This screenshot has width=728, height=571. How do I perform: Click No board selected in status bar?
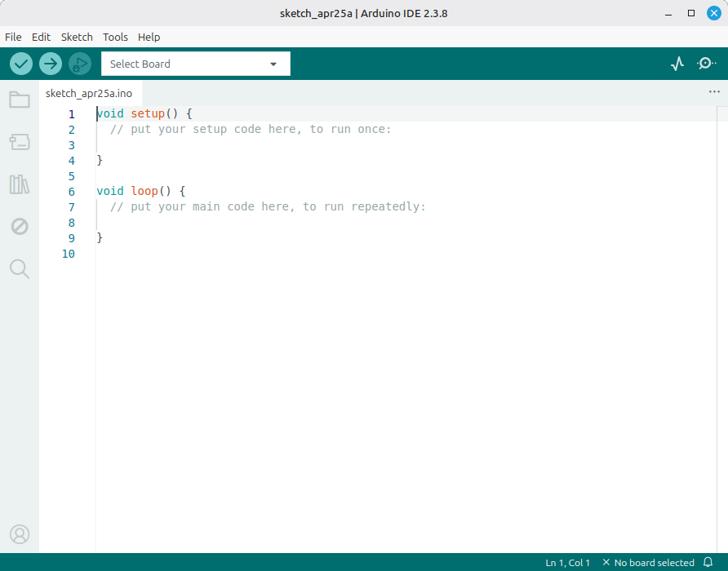[649, 563]
